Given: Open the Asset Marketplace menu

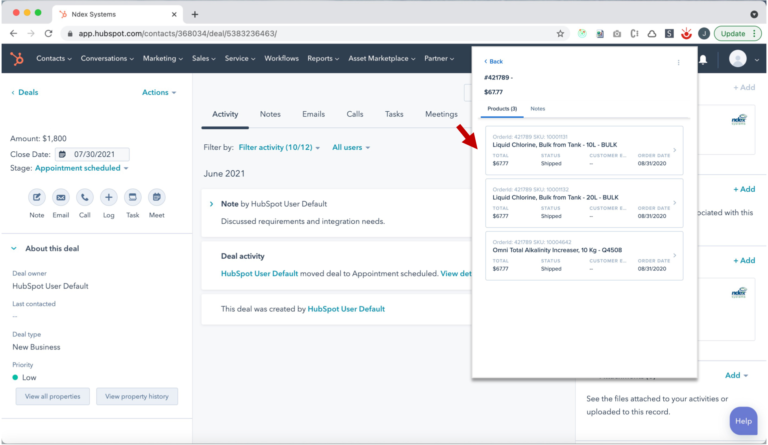Looking at the screenshot, I should (382, 59).
